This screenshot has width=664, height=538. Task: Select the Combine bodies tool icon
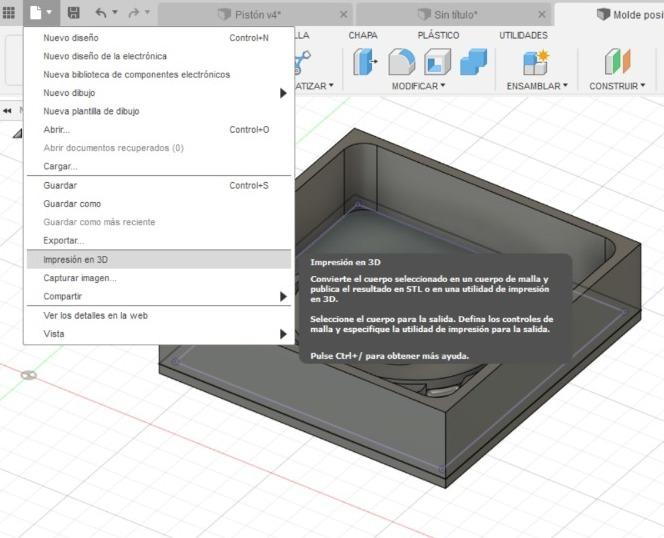[x=473, y=62]
